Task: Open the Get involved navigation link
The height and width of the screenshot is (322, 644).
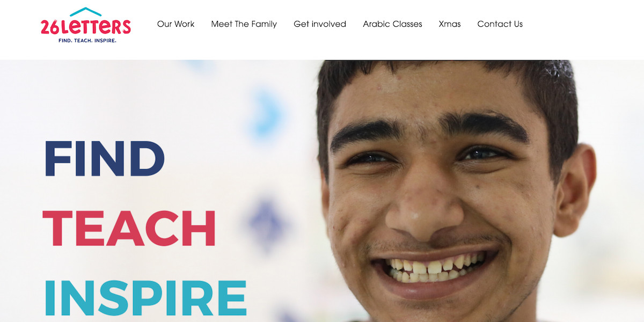Action: (x=320, y=24)
